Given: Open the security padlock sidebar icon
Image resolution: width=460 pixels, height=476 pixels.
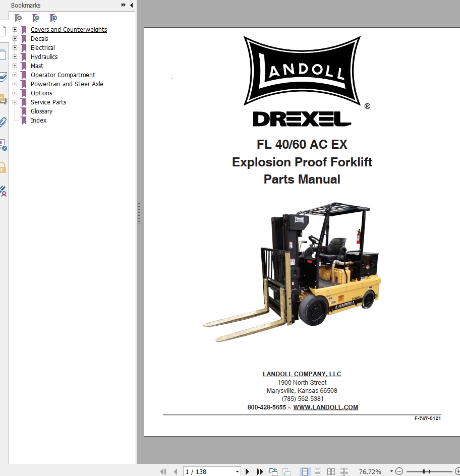Looking at the screenshot, I should point(3,167).
